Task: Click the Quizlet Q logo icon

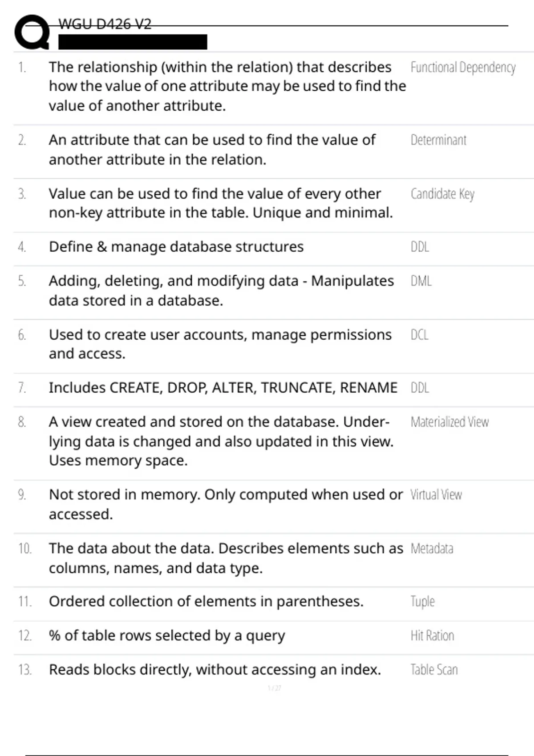Action: point(32,32)
